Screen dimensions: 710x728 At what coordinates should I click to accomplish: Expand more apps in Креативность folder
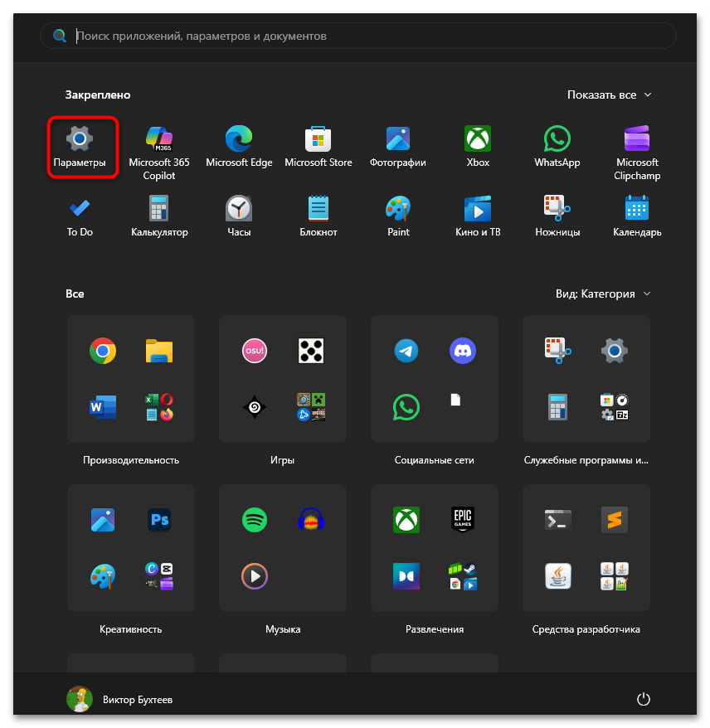click(159, 576)
